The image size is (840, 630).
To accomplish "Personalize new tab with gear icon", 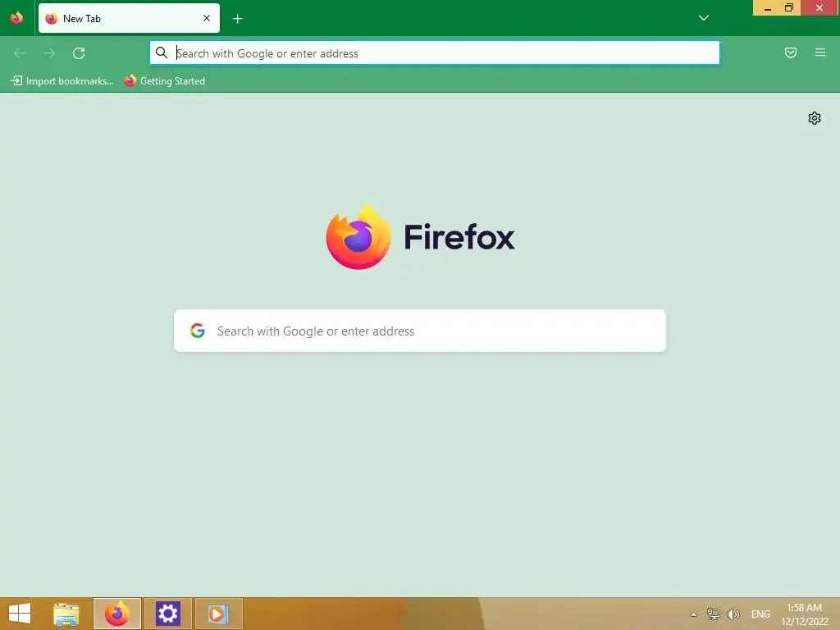I will coord(815,118).
